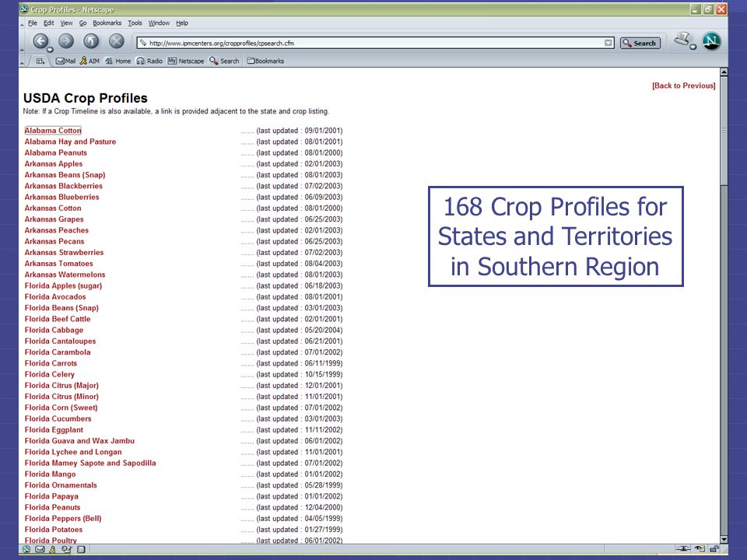Open the Tools menu

pos(135,23)
